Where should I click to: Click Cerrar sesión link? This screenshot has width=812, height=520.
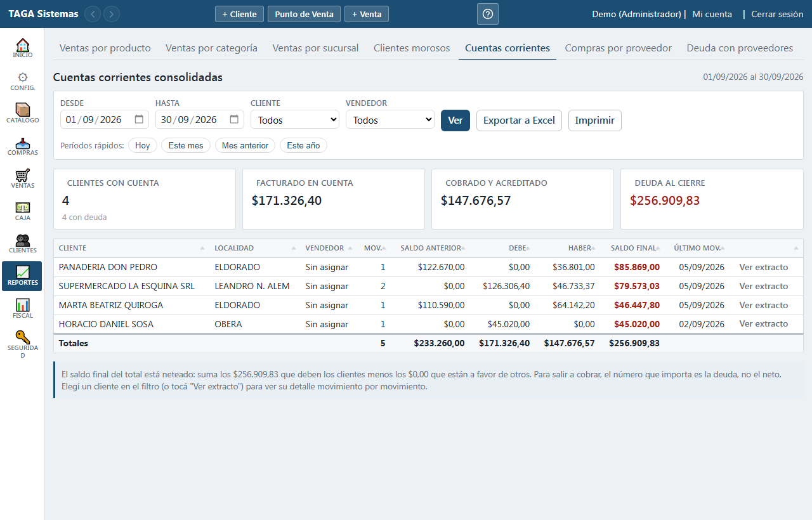coord(777,14)
